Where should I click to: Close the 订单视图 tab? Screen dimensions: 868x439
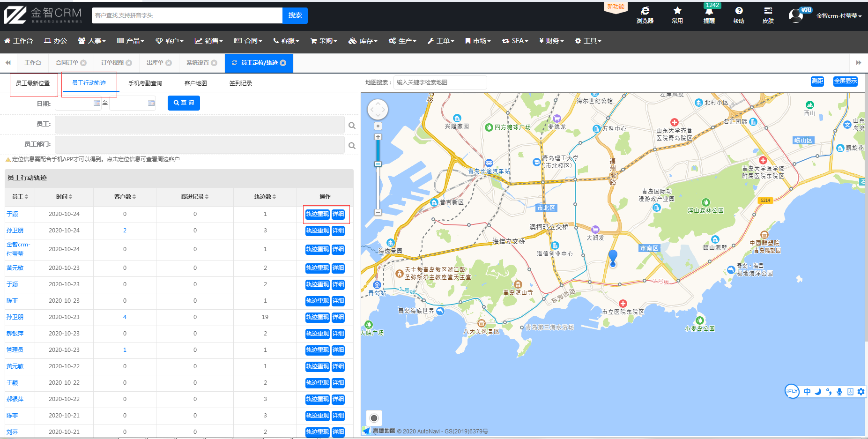(129, 63)
